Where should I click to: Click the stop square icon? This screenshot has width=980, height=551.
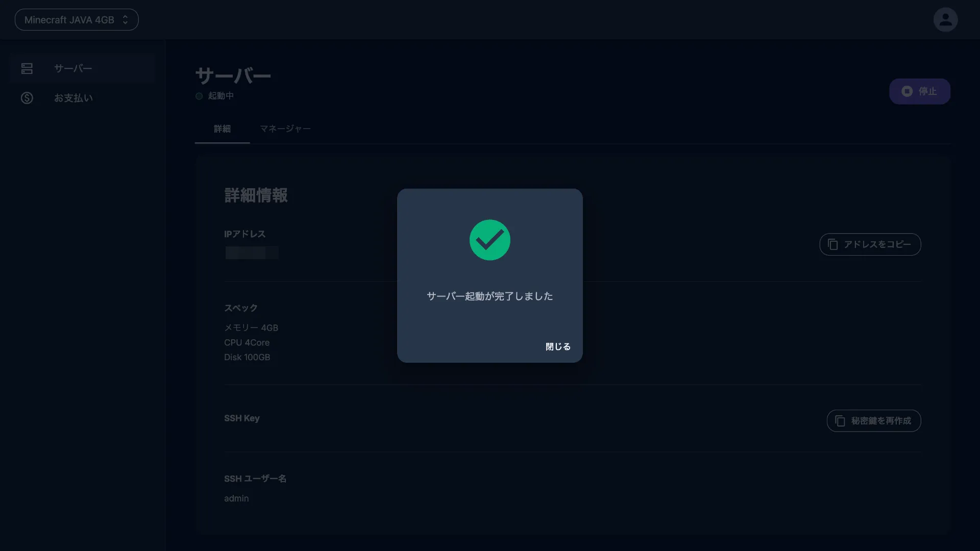[x=907, y=91]
